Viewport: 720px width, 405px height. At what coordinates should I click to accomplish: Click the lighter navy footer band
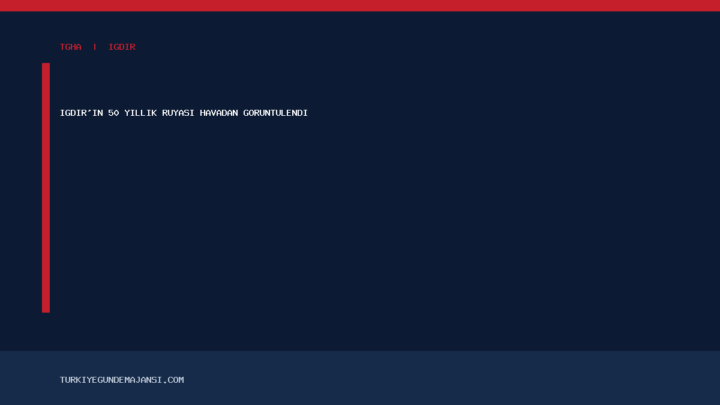click(360, 378)
